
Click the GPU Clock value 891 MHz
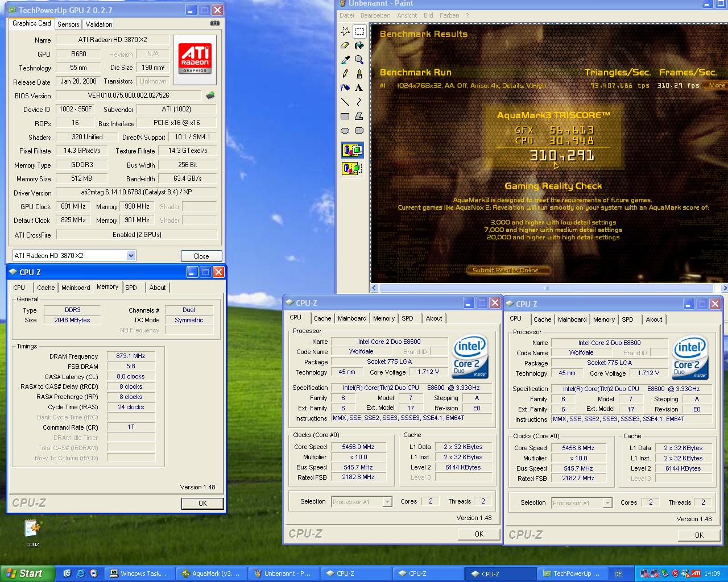73,206
